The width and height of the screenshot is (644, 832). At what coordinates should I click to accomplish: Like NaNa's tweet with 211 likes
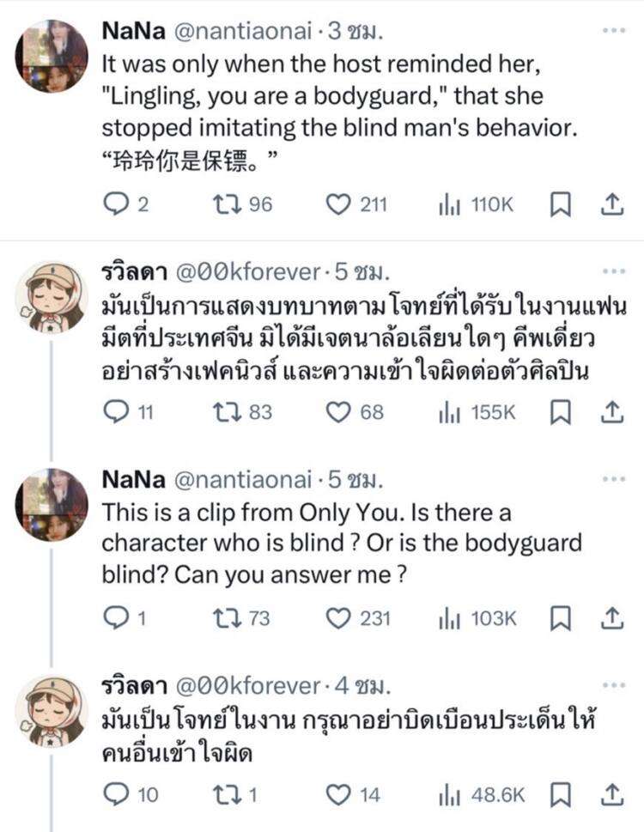click(342, 203)
